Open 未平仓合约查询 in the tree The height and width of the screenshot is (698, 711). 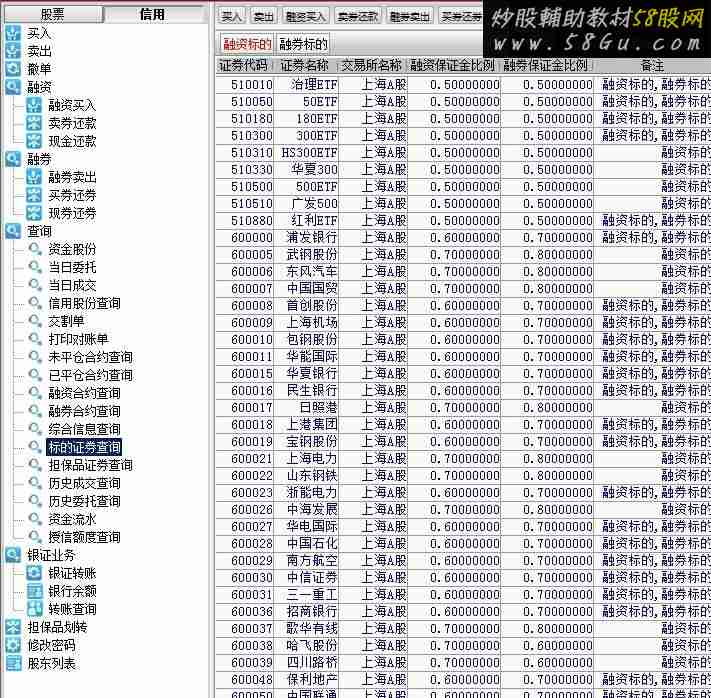pos(91,357)
